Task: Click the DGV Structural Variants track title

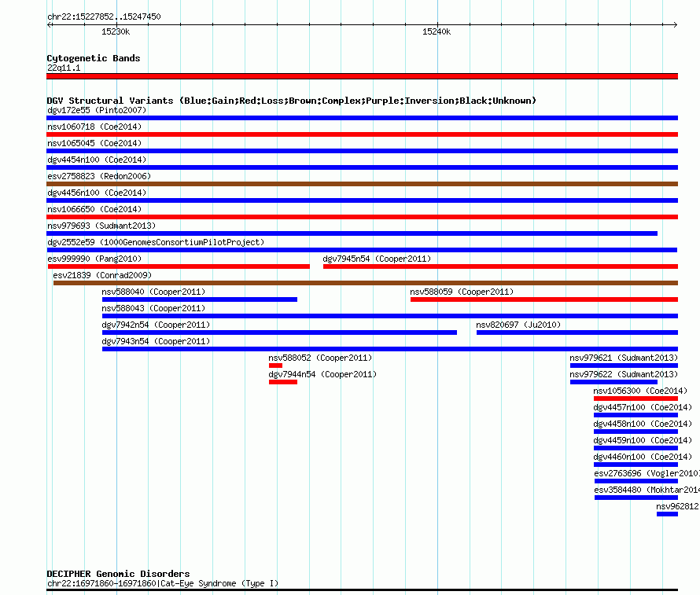Action: pyautogui.click(x=292, y=101)
